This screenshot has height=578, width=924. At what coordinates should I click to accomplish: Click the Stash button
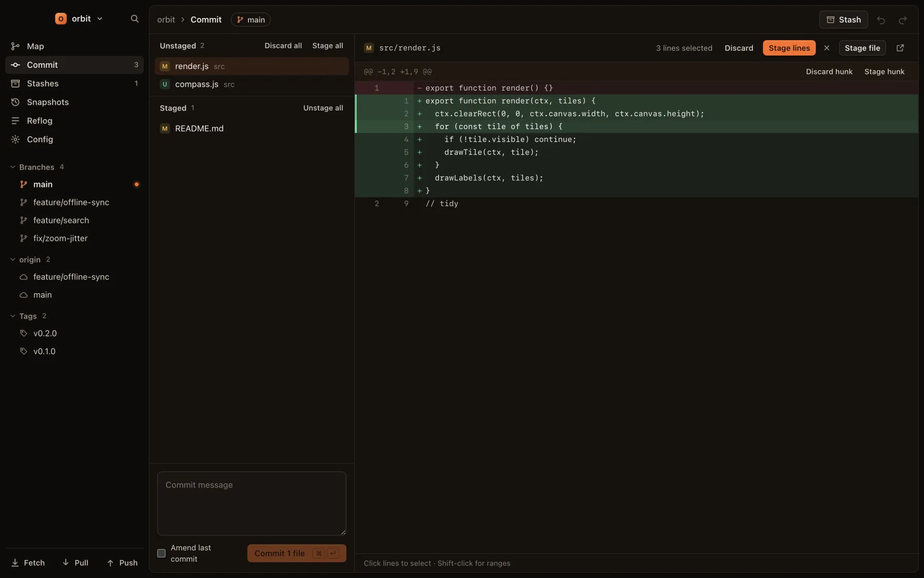click(x=843, y=20)
